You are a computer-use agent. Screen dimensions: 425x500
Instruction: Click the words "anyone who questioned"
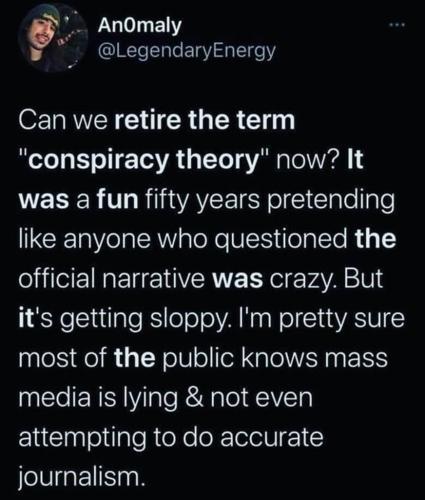tap(206, 241)
